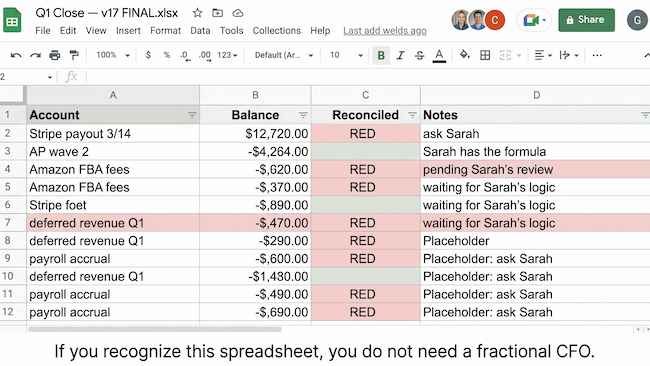Viewport: 650px width, 366px height.
Task: View the first collaborator's photo avatar
Action: [461, 20]
